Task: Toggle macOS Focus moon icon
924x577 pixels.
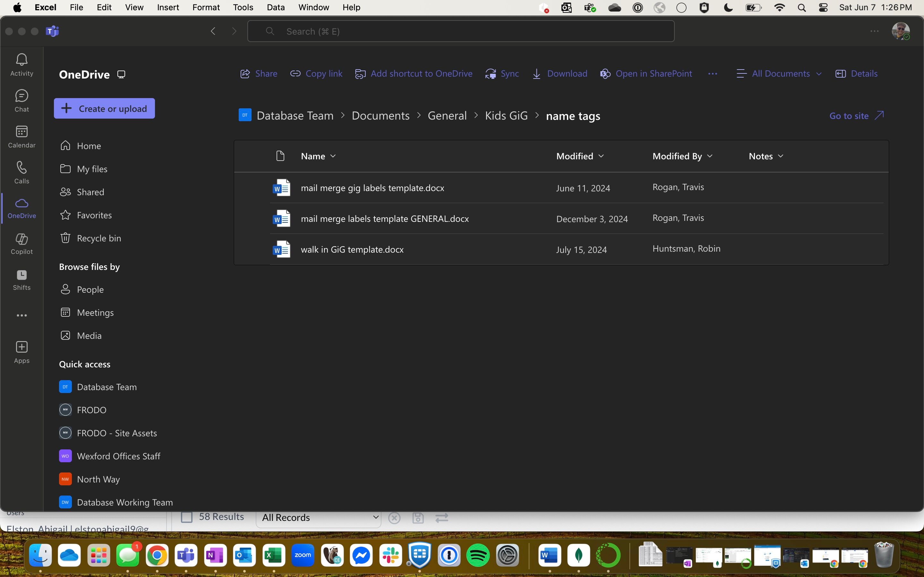Action: coord(728,8)
